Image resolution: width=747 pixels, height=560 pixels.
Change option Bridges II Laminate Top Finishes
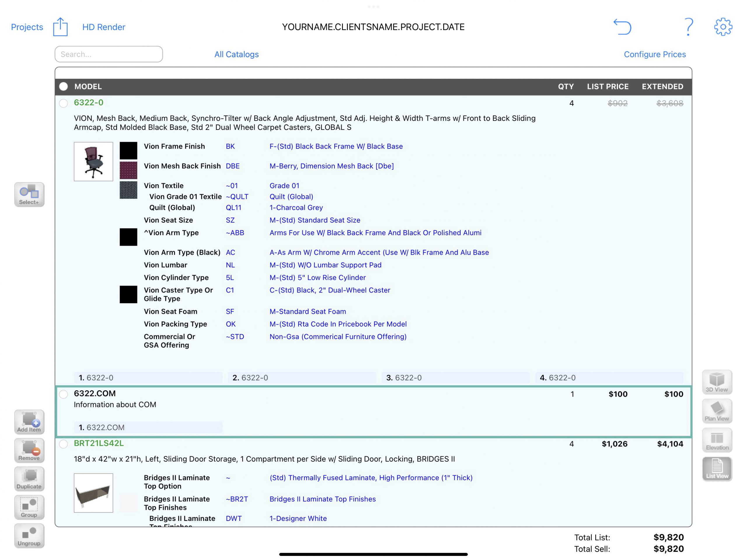[x=322, y=499]
